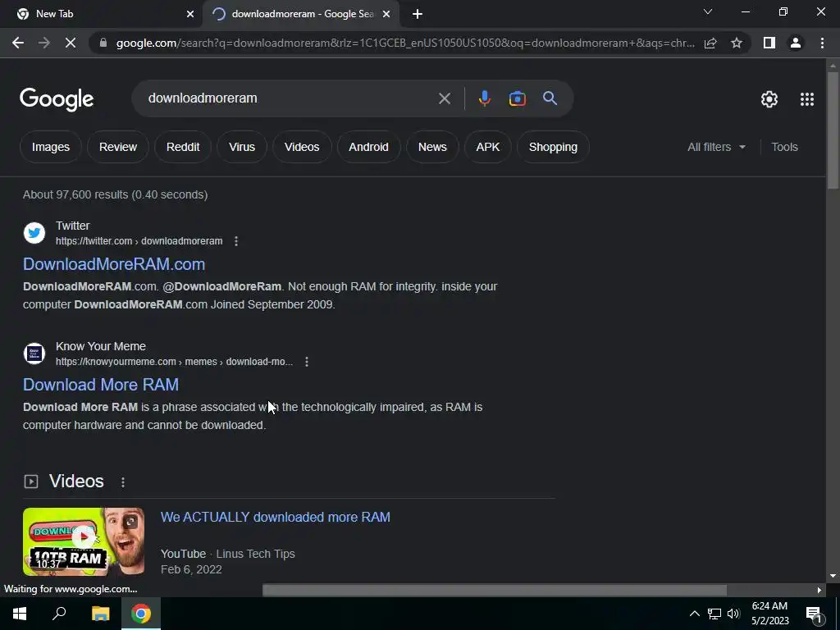Open We ACTUALLY downloaded more RAM video

tap(276, 517)
